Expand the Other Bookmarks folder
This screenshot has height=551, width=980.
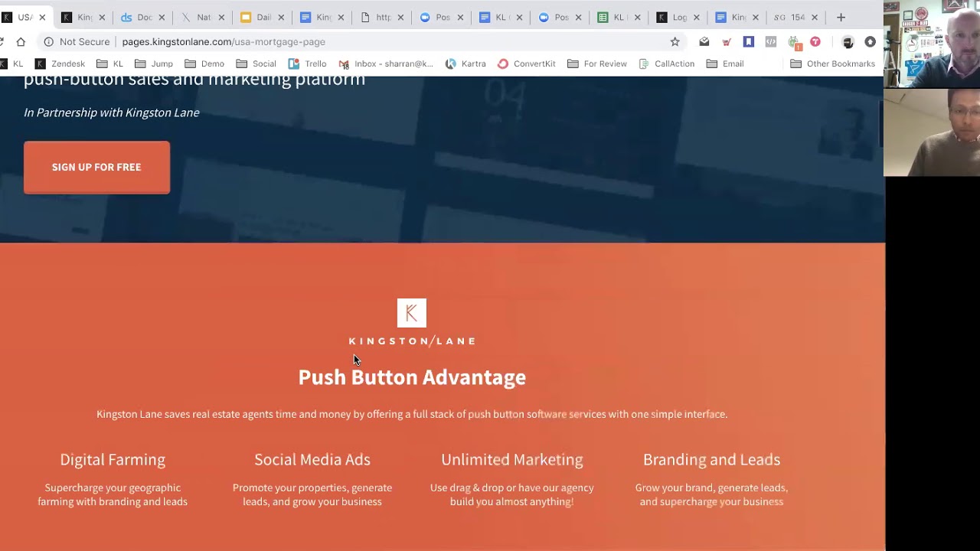(832, 64)
